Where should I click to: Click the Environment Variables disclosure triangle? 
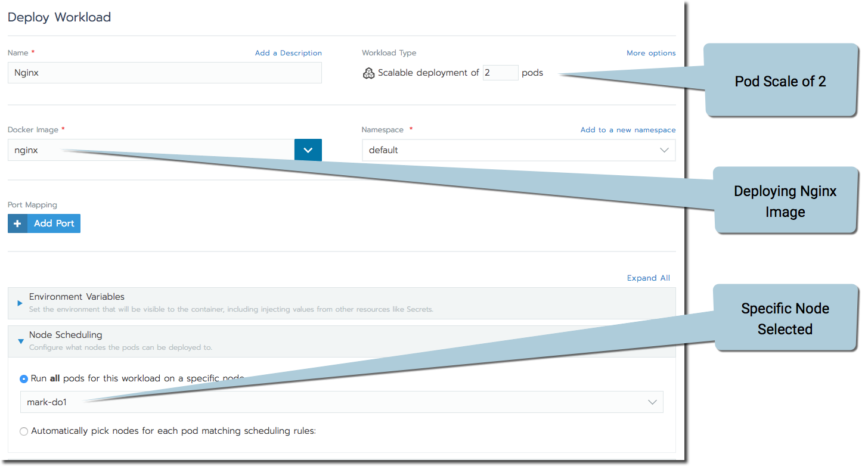click(x=20, y=303)
